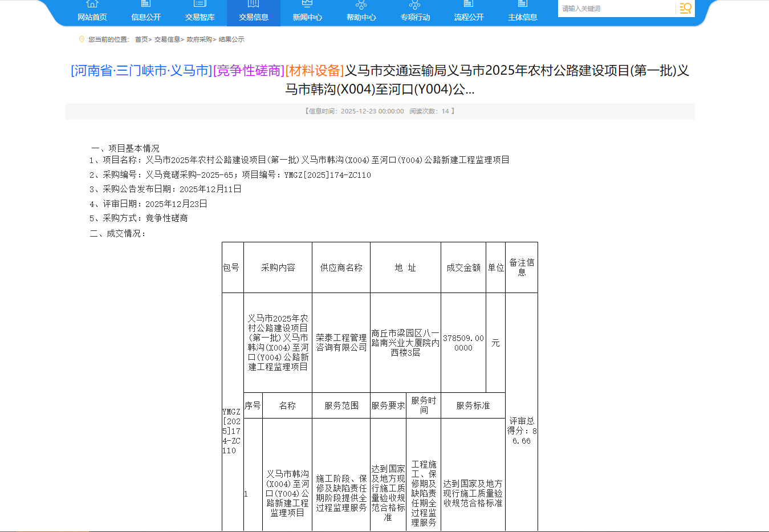Open the 流程公开 menu item

tap(469, 17)
